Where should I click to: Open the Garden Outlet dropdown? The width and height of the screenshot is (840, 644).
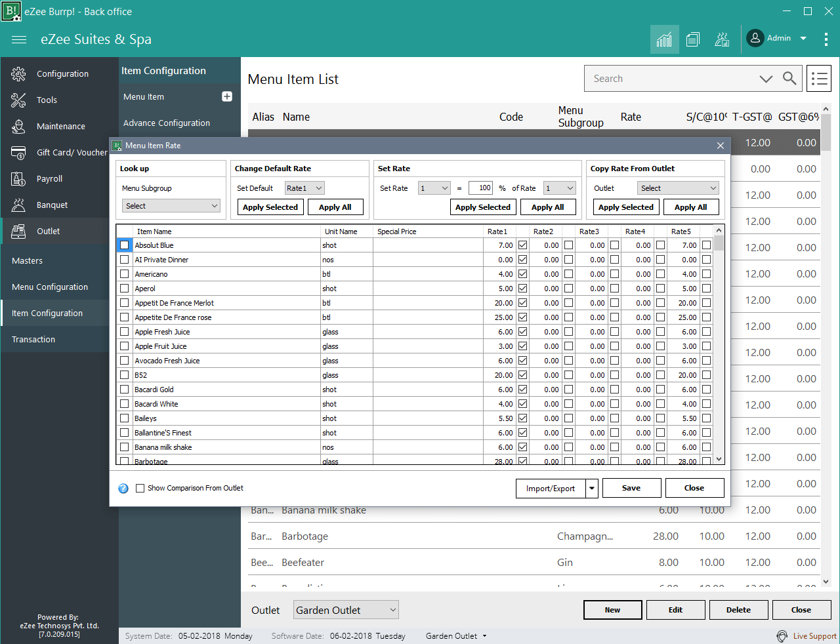click(346, 610)
